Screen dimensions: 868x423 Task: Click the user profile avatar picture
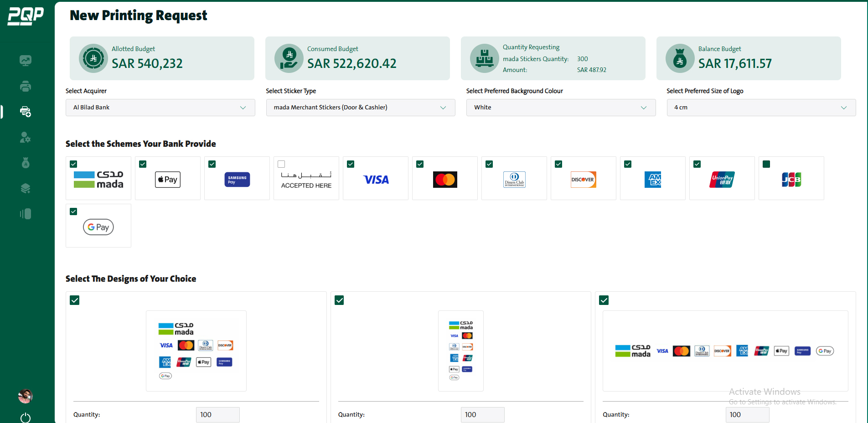point(26,396)
